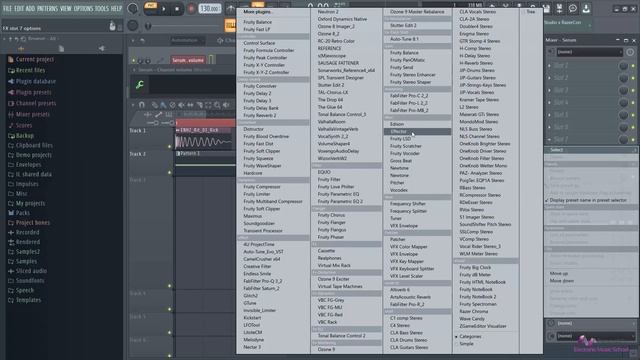Screen dimensions: 640x360
Task: Open Plugin presets in browser
Action: point(33,92)
